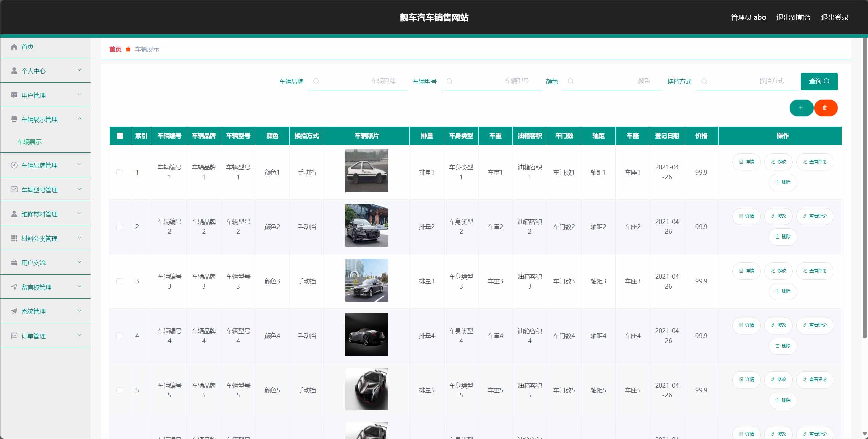
Task: Click 删除 for row 1
Action: (783, 182)
